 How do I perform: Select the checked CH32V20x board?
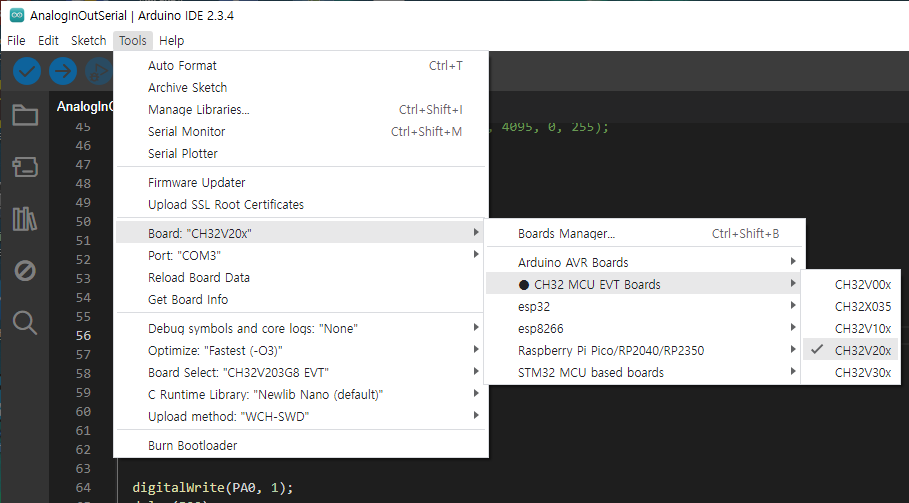850,351
